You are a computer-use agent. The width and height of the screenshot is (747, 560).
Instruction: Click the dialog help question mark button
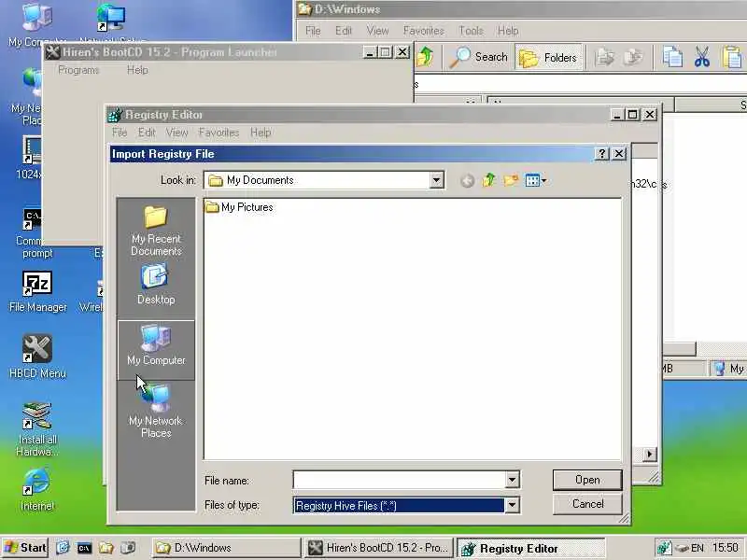pos(601,154)
